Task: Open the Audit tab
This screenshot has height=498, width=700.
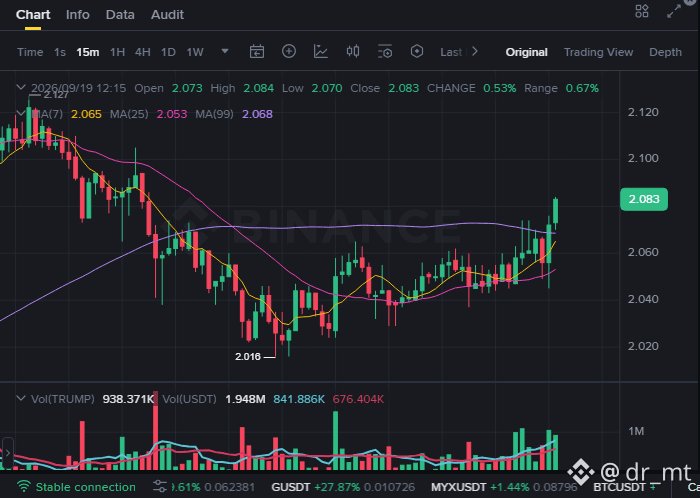Action: tap(167, 15)
